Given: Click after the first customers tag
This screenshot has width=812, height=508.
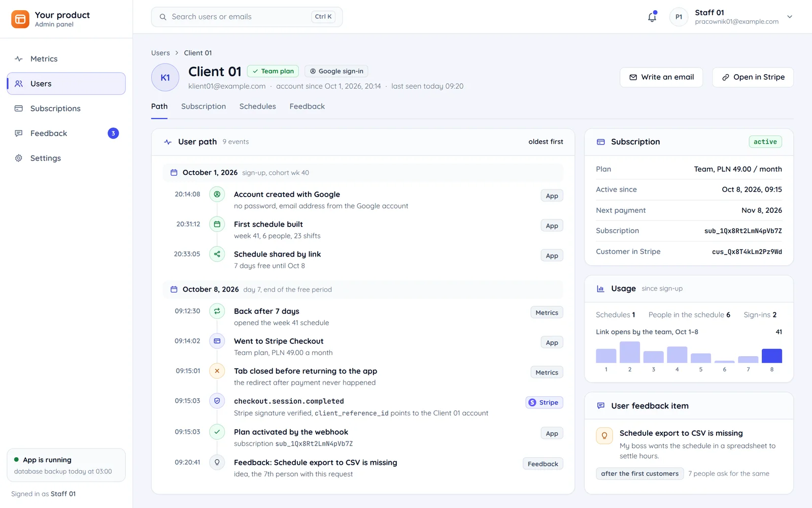Looking at the screenshot, I should point(639,474).
